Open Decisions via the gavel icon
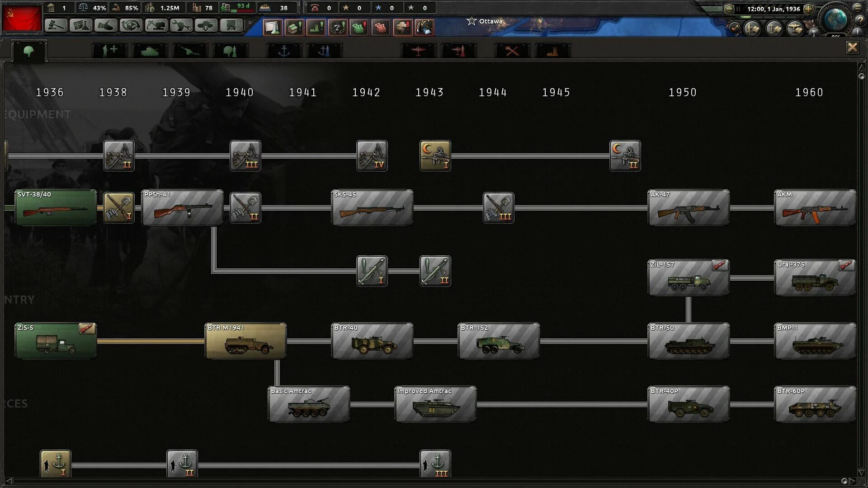868x488 pixels. point(56,26)
